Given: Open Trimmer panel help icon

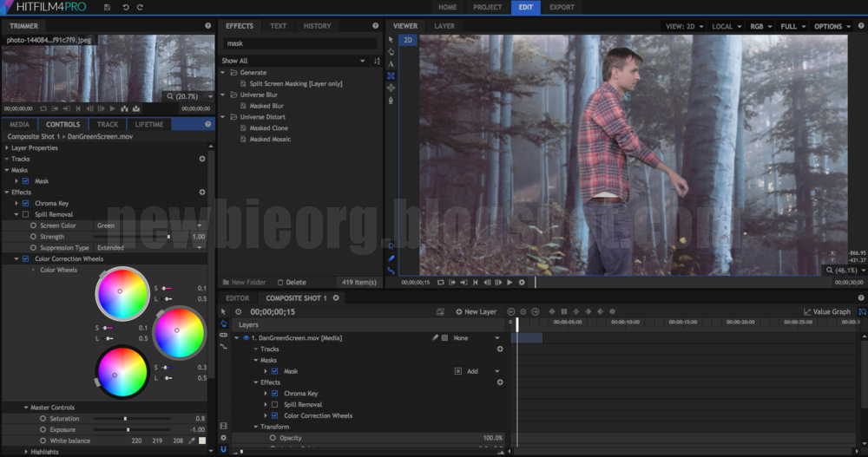Looking at the screenshot, I should click(207, 25).
